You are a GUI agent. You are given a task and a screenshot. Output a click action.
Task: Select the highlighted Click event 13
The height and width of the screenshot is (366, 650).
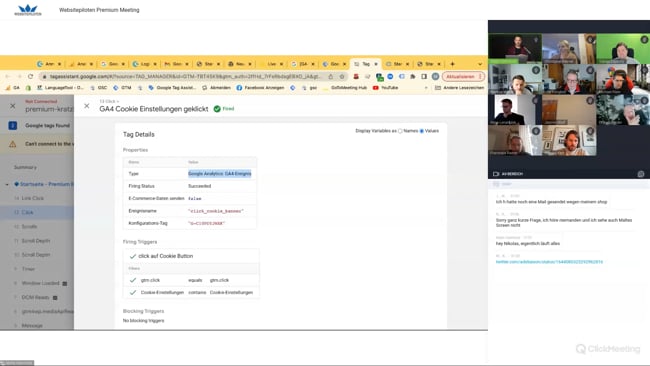click(x=37, y=212)
